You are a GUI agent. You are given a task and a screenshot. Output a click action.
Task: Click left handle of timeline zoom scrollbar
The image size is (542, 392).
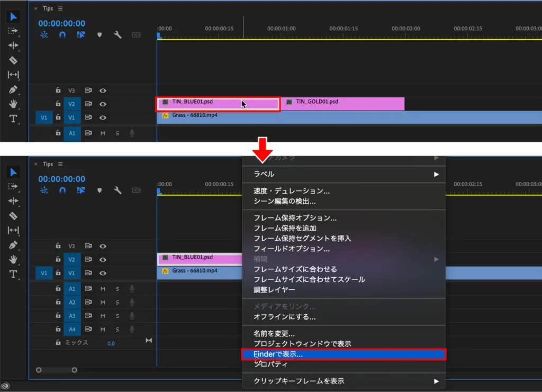pyautogui.click(x=39, y=370)
